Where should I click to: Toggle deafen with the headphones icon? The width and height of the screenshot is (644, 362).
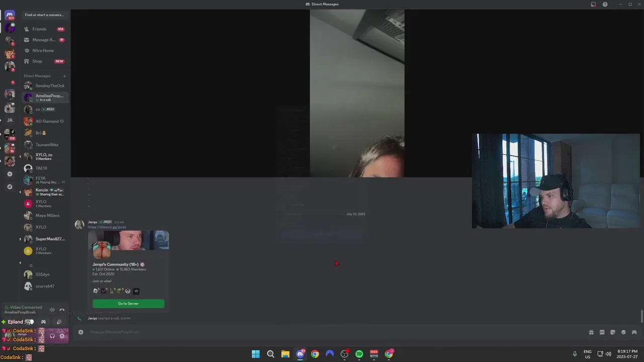coord(52,336)
